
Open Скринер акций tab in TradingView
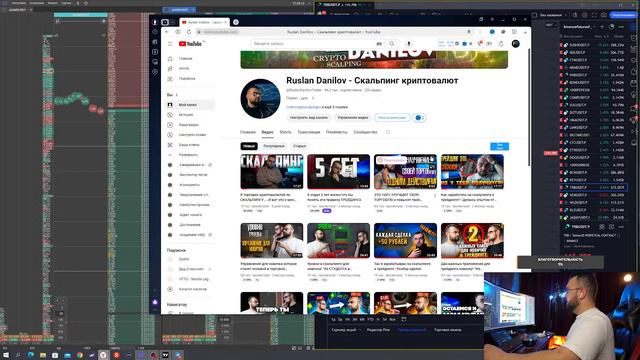pyautogui.click(x=344, y=330)
